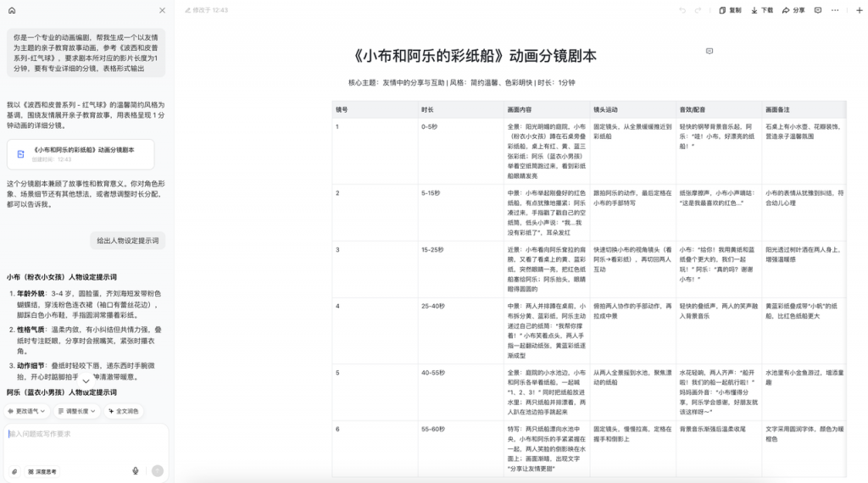Undo the last document edit
868x483 pixels.
click(x=682, y=10)
